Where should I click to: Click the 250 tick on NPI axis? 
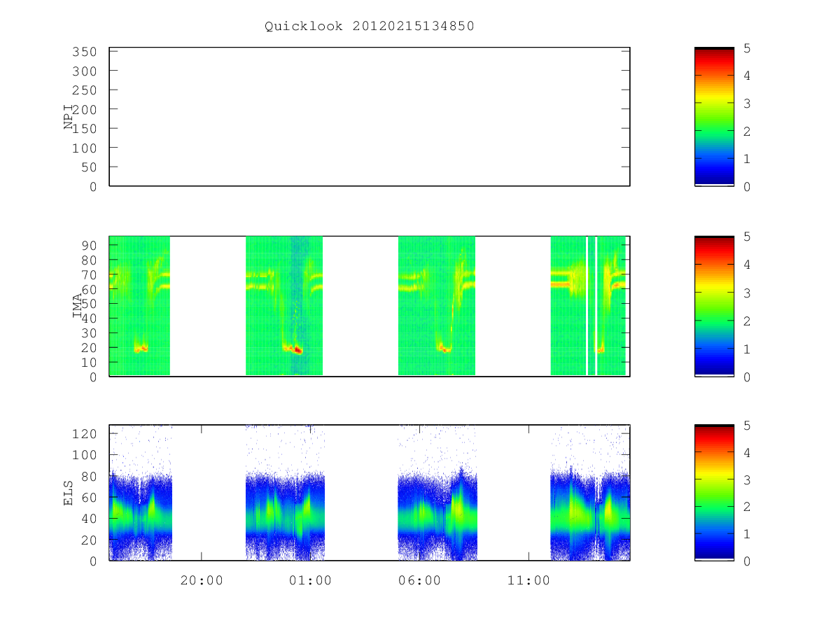pyautogui.click(x=85, y=90)
